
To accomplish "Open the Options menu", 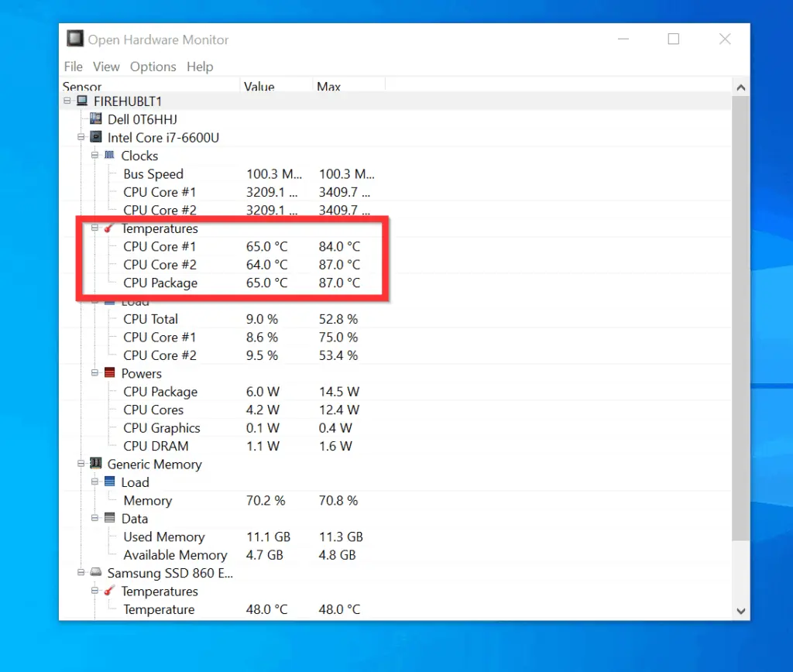I will pyautogui.click(x=153, y=67).
